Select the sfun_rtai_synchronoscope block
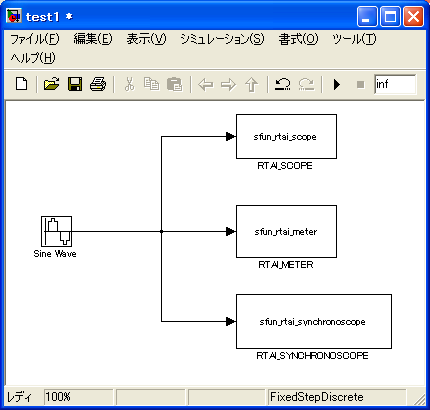 point(314,321)
